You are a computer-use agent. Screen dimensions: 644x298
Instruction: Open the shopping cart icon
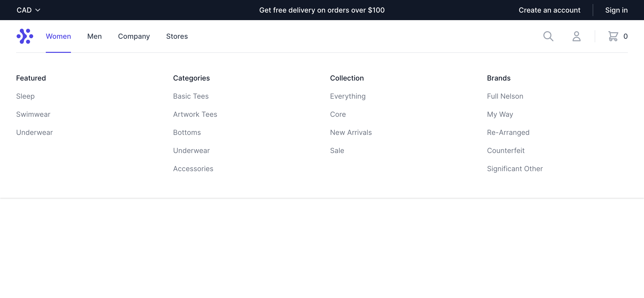613,36
